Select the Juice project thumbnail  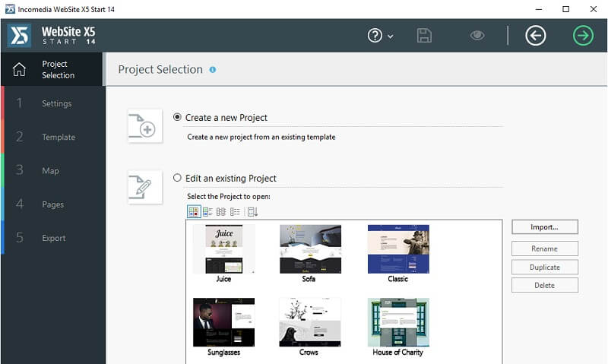click(223, 254)
